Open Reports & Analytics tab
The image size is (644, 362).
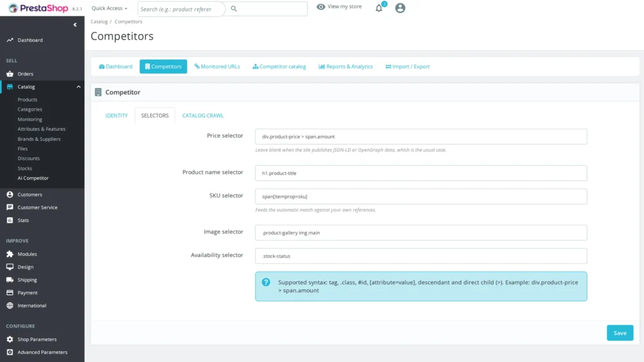[346, 67]
